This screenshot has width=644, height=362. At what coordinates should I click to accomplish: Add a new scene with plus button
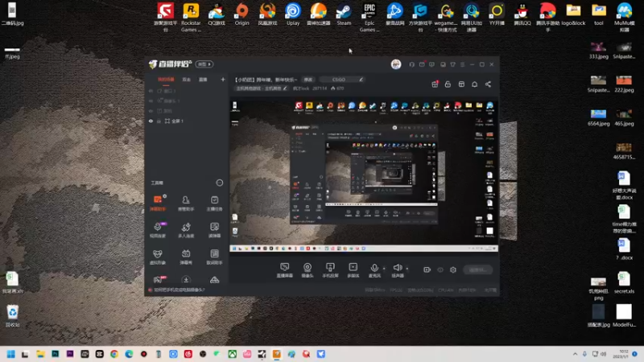[x=223, y=79]
